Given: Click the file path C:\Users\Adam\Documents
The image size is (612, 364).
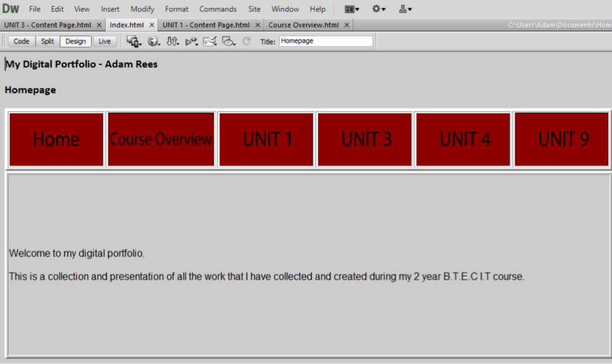Looking at the screenshot, I should click(x=560, y=25).
